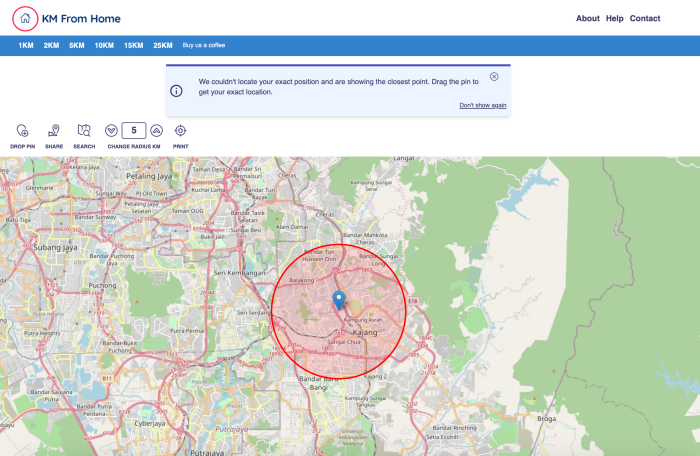Decrease radius with the down chevron
Viewport: 700px width, 456px height.
(111, 130)
